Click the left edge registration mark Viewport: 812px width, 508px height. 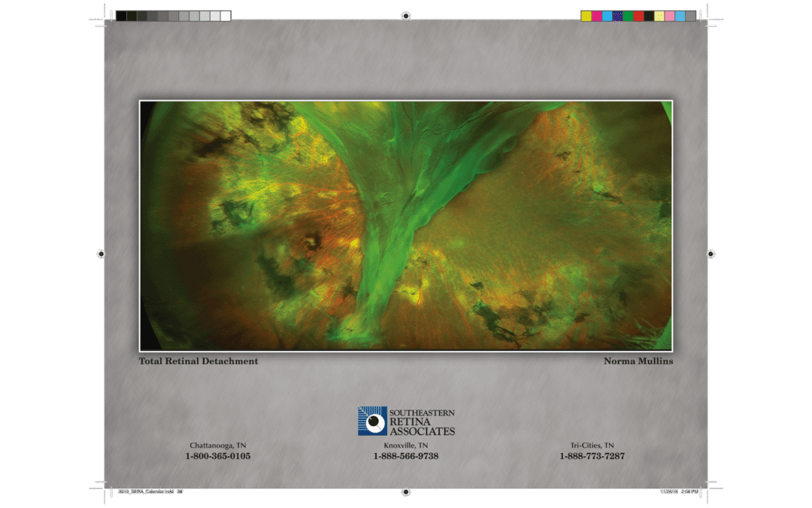pos(101,254)
